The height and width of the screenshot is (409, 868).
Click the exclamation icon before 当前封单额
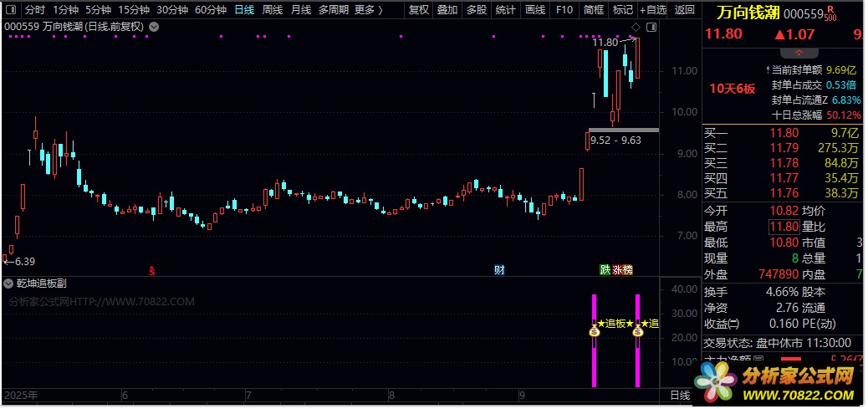tap(768, 70)
